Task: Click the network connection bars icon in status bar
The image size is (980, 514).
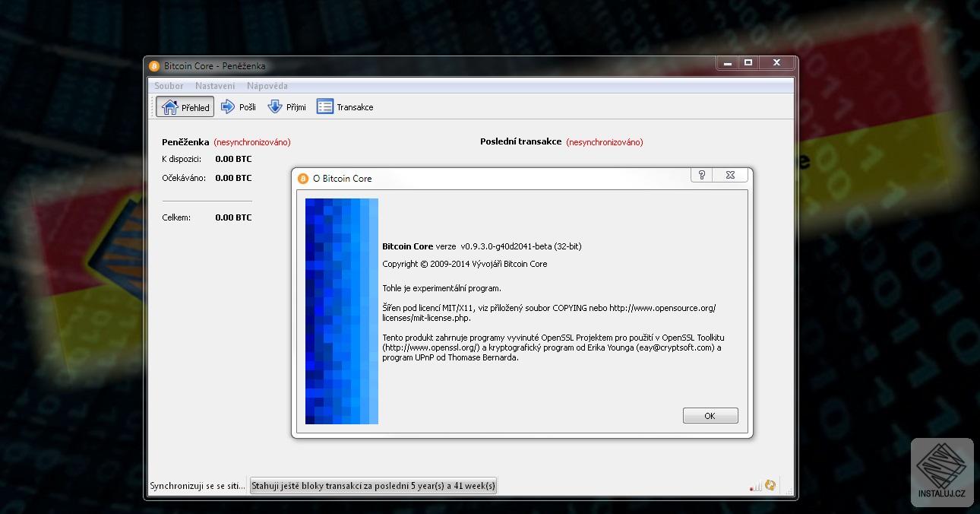Action: [755, 486]
